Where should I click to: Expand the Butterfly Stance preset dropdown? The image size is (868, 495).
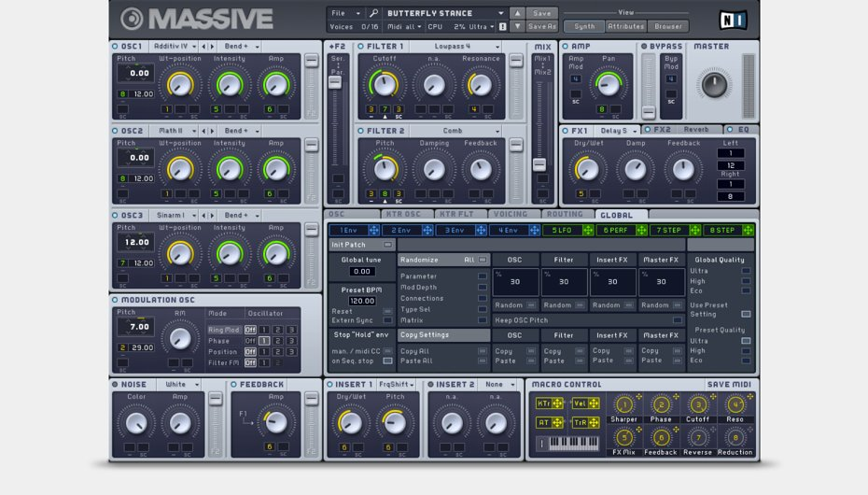point(501,13)
